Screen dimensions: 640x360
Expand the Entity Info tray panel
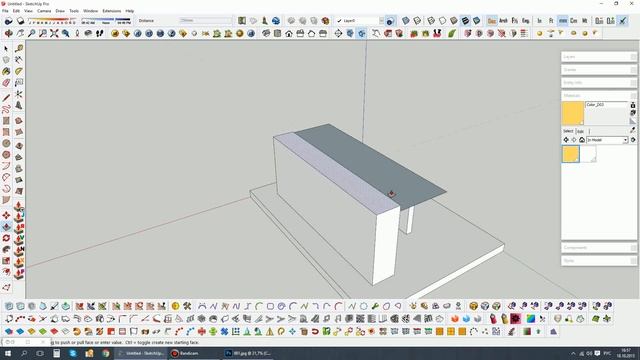pos(599,82)
